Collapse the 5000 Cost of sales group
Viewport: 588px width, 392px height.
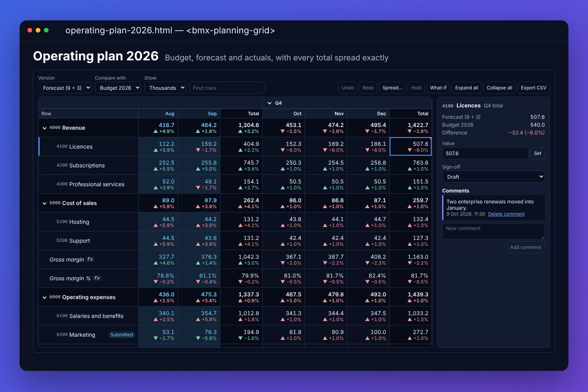coord(44,203)
